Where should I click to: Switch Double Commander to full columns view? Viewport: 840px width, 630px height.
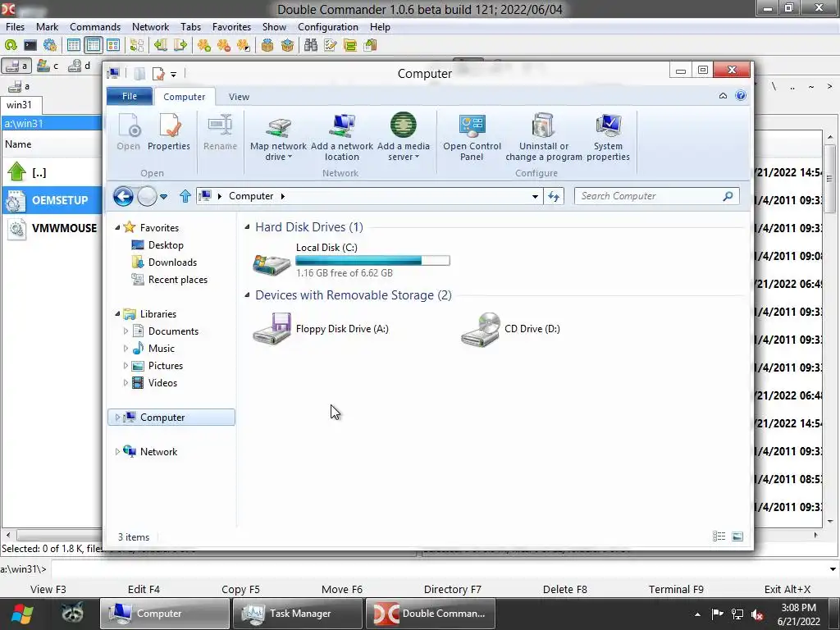tap(94, 45)
